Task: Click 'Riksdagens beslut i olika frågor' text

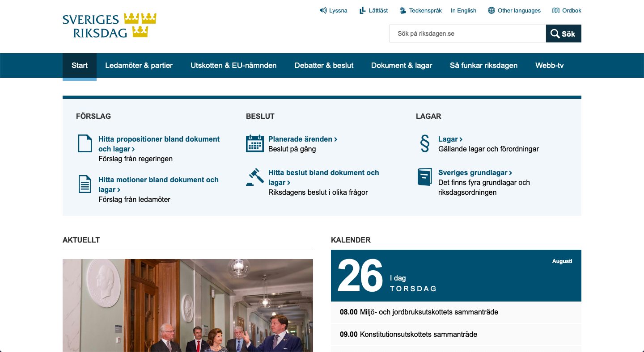Action: [x=318, y=192]
